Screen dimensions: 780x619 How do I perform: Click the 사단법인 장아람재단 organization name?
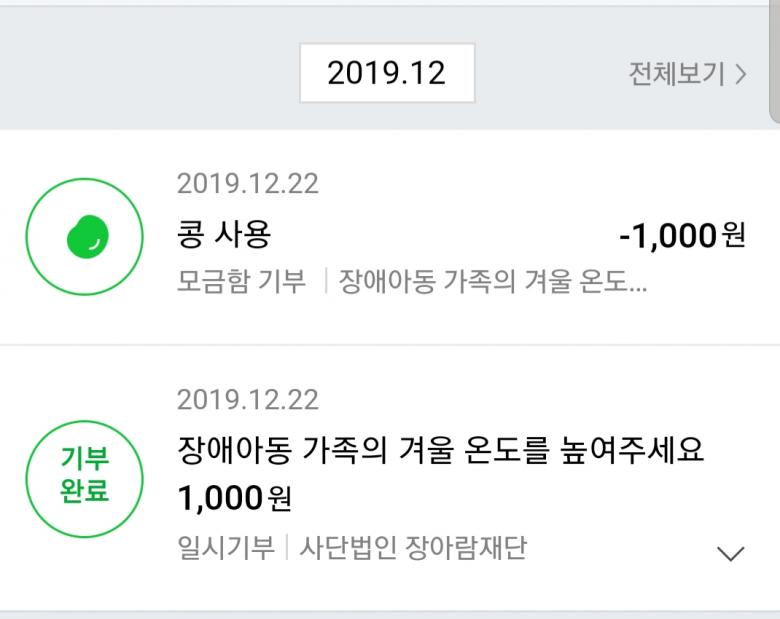pyautogui.click(x=412, y=548)
